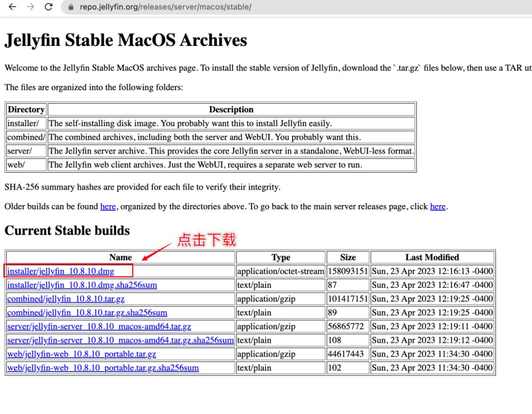Click the size value 89
Image resolution: width=532 pixels, height=414 pixels.
[332, 312]
